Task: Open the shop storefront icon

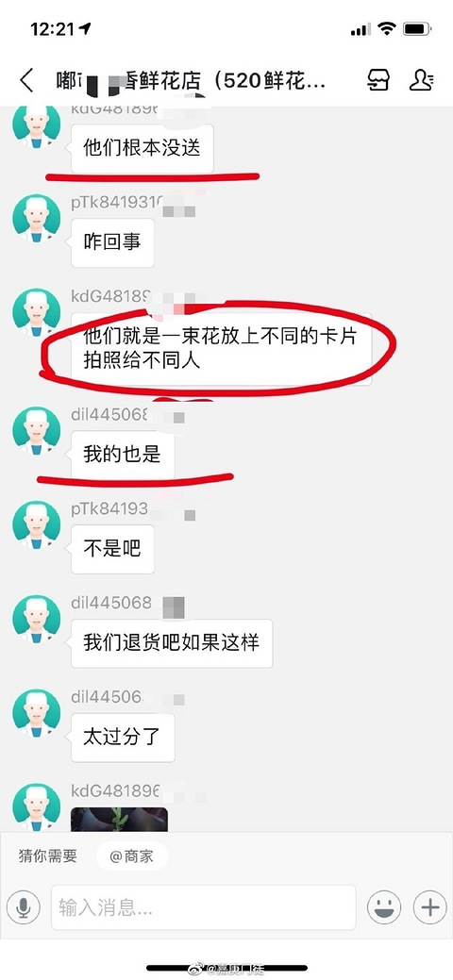Action: (x=378, y=80)
